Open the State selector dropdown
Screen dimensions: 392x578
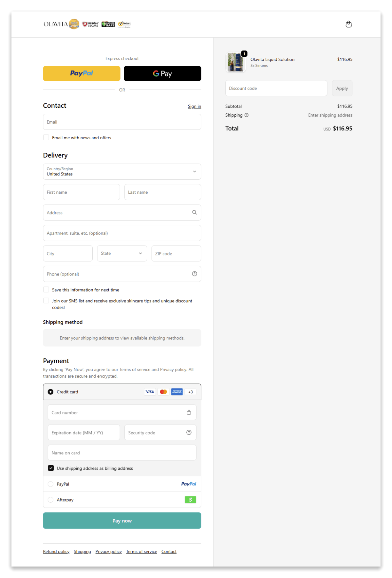coord(122,253)
